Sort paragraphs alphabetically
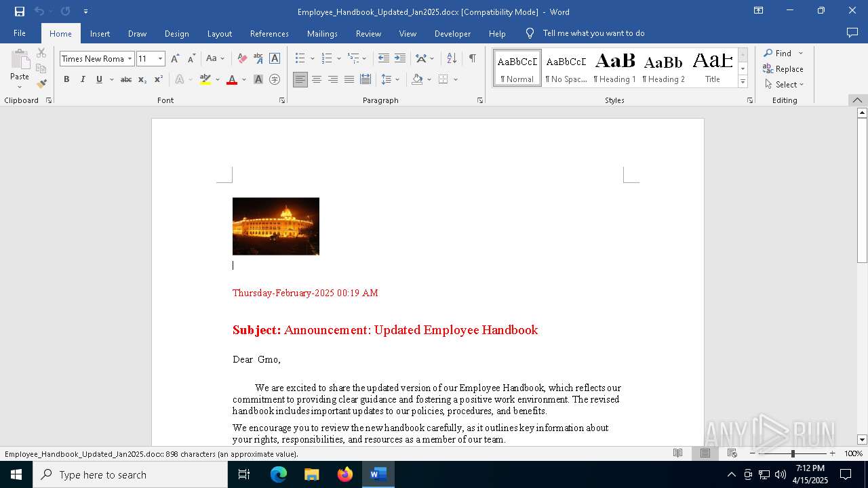 [x=452, y=58]
